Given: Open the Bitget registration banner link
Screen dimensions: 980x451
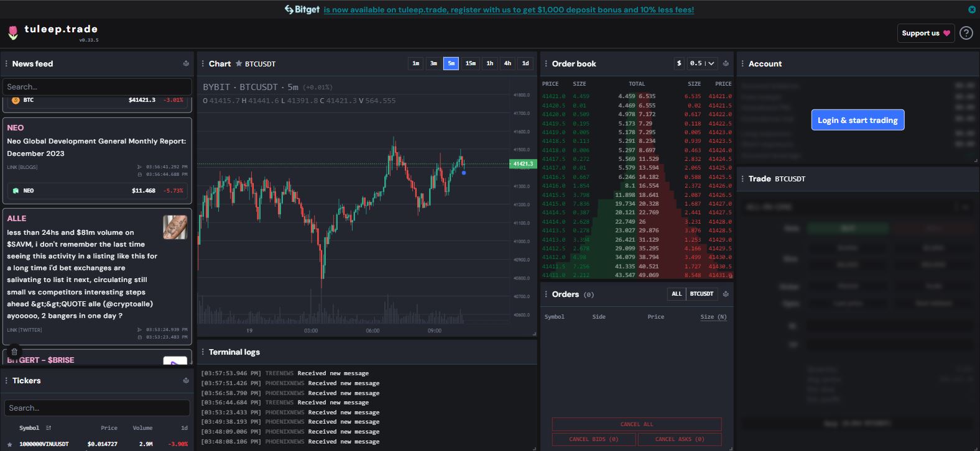Looking at the screenshot, I should [509, 9].
